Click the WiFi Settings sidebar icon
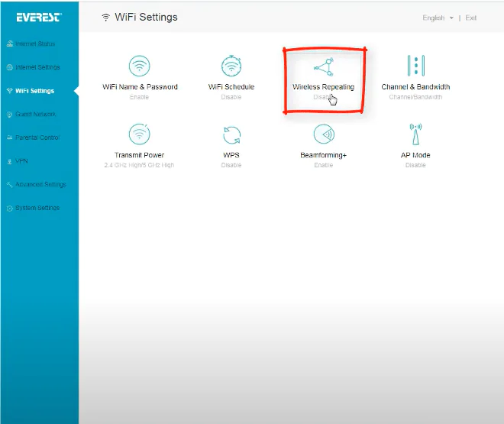 pos(10,91)
